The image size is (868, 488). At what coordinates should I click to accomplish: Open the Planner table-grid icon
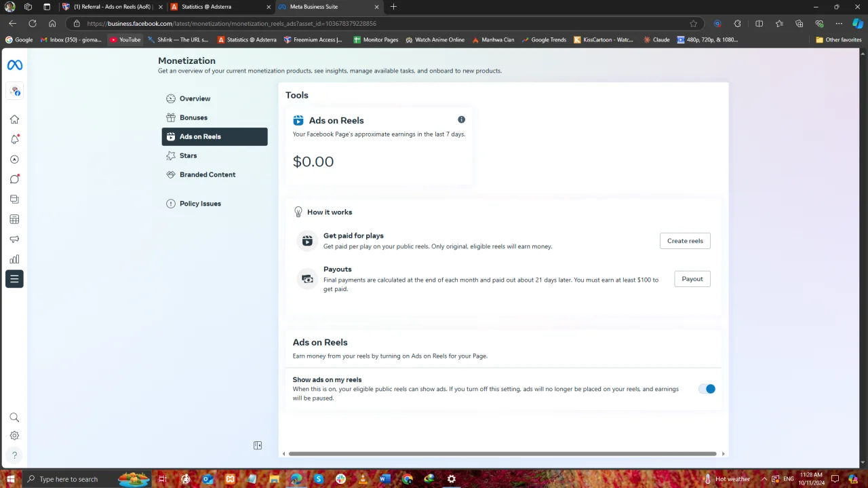(14, 219)
